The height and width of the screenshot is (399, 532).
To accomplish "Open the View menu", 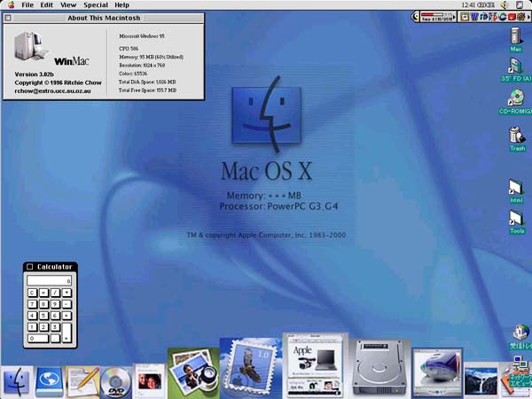I will coord(68,5).
